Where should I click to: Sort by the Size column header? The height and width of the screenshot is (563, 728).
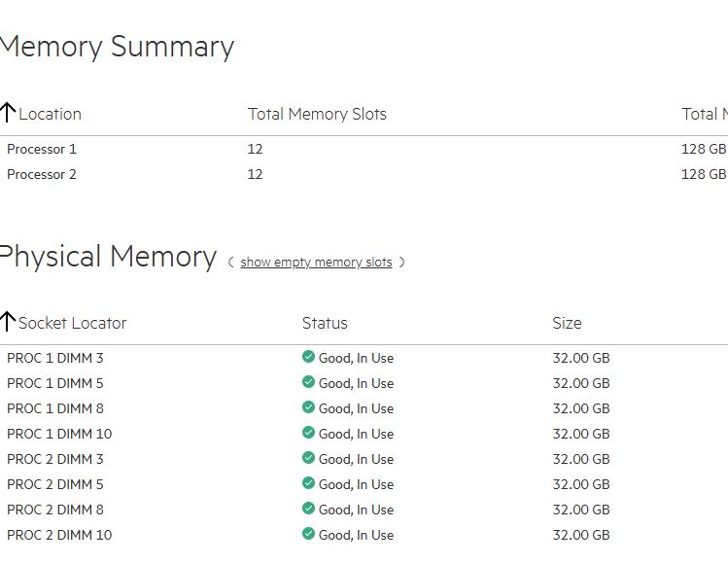[x=567, y=323]
